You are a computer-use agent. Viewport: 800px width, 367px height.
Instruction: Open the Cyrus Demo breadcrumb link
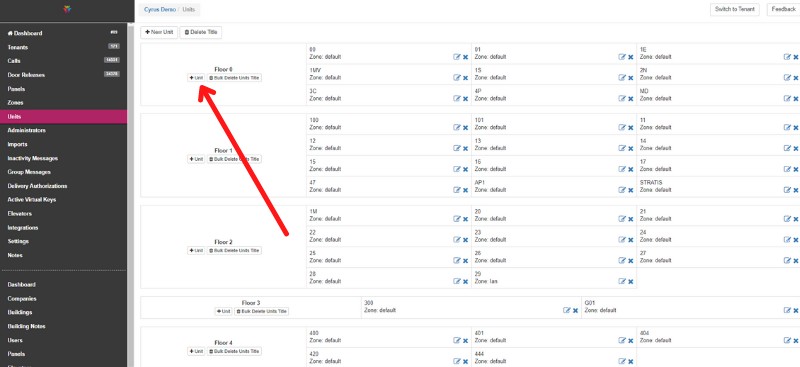click(x=160, y=10)
